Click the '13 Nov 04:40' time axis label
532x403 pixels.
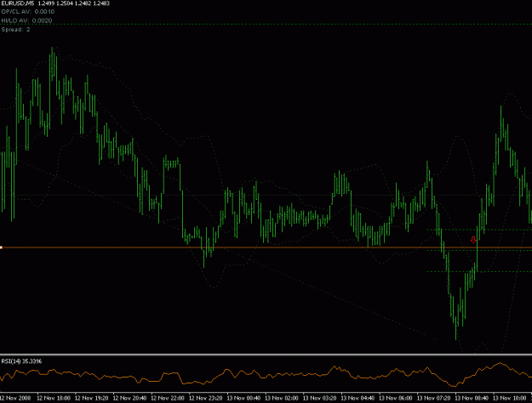click(358, 398)
